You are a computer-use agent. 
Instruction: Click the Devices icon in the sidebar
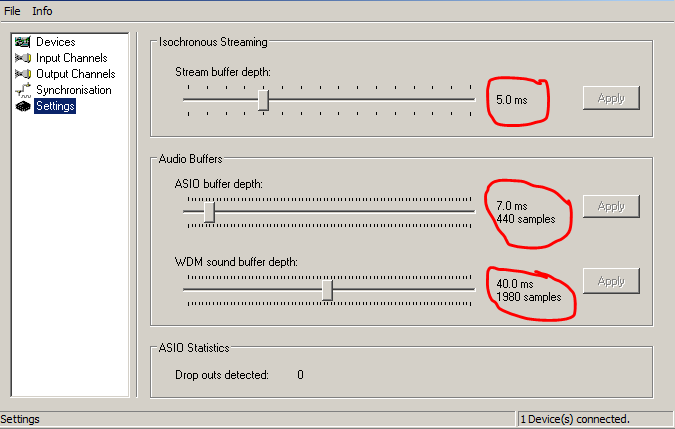pyautogui.click(x=22, y=42)
